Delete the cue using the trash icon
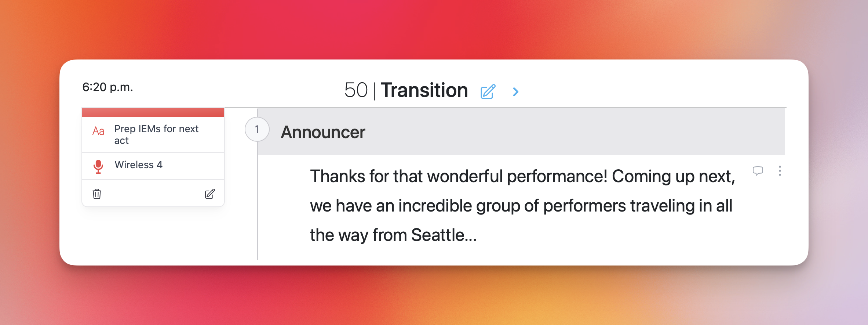Screen dimensions: 868x325 [97, 194]
